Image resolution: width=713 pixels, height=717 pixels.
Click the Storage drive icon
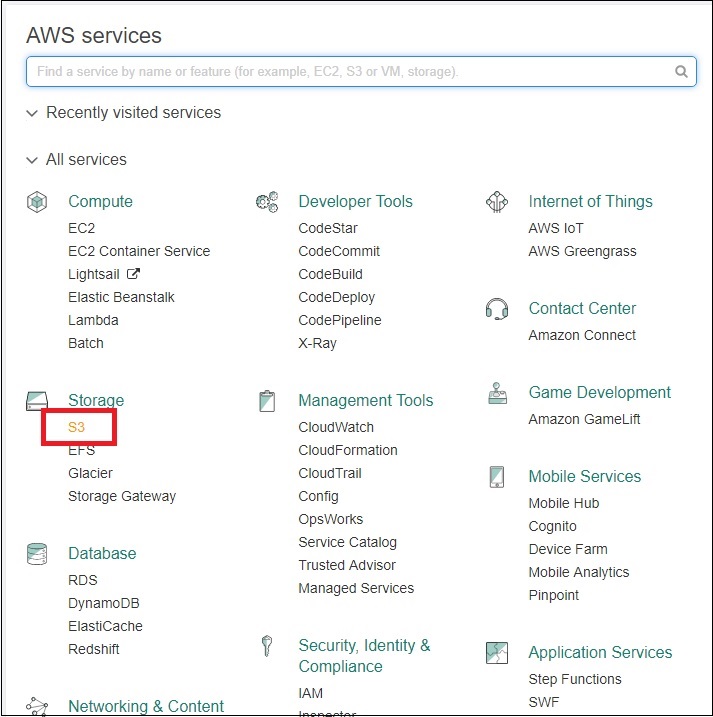37,401
